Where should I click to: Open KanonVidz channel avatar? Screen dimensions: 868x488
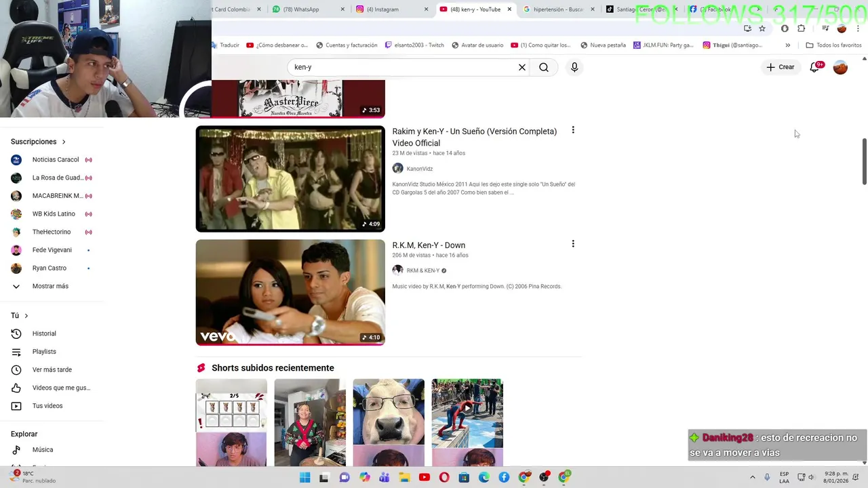click(398, 169)
